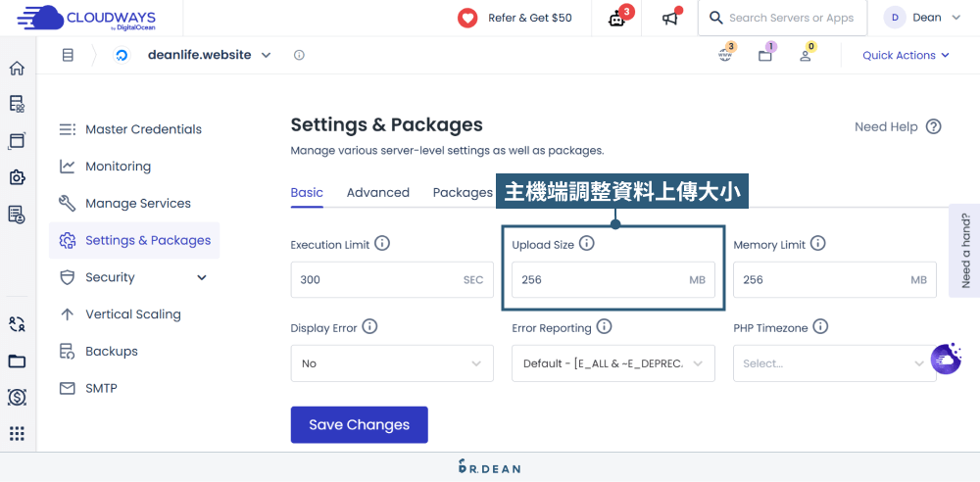This screenshot has width=980, height=482.
Task: Open the billing dollar icon in left rail
Action: (x=17, y=397)
